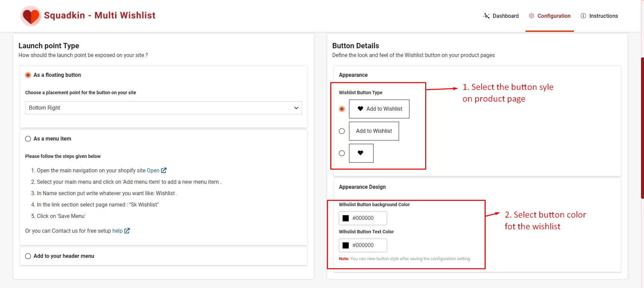Choose 'Add to your header menu' radio option
644x288 pixels.
tap(28, 256)
